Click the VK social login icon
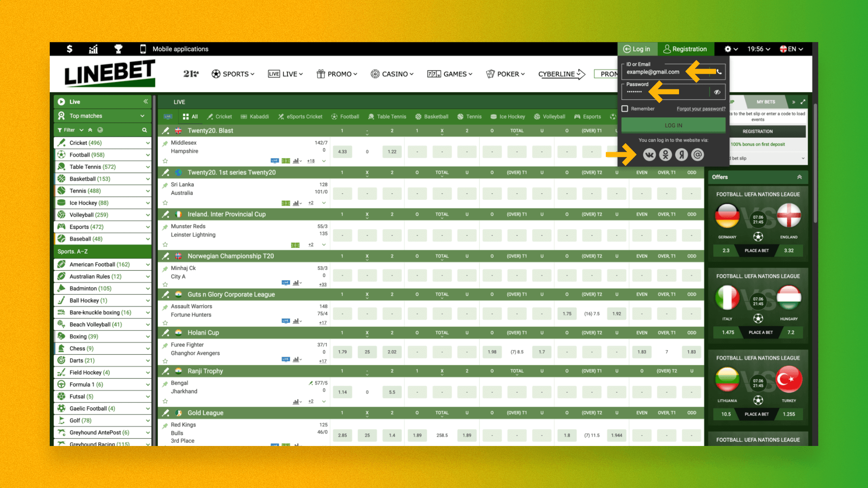The image size is (868, 488). pos(649,155)
